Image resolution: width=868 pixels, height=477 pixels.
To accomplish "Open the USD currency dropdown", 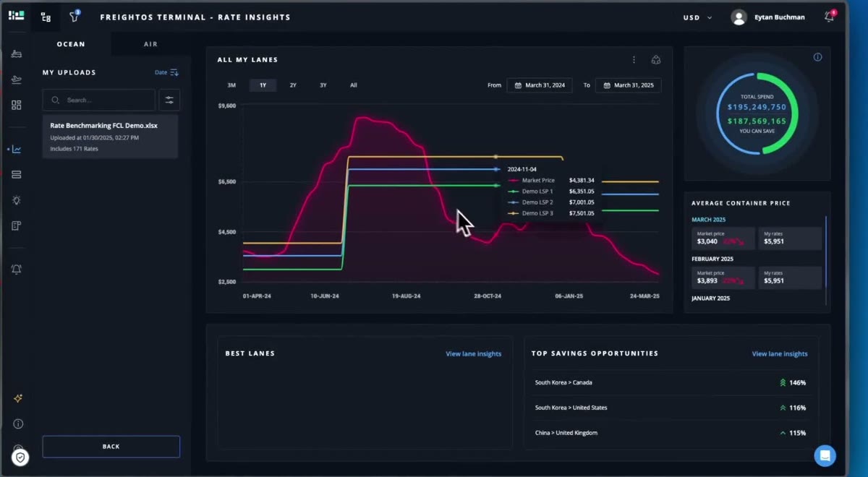I will [x=697, y=17].
